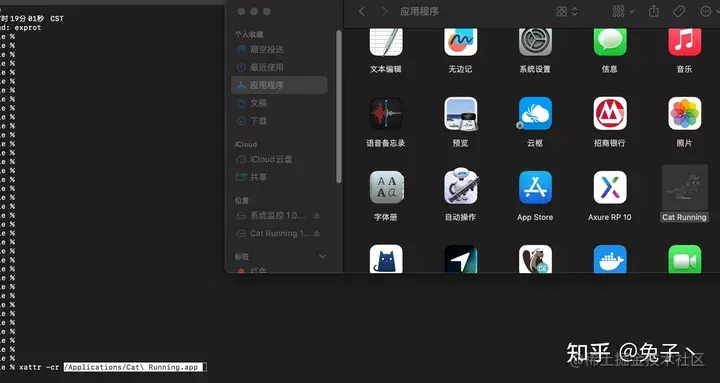Click the xattr -cr command text
The width and height of the screenshot is (720, 383).
[39, 367]
